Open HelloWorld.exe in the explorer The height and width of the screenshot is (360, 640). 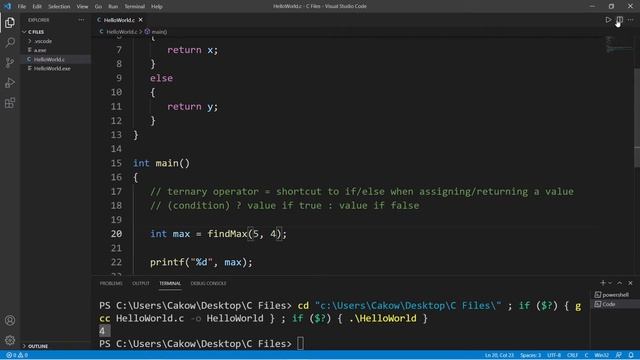(52, 68)
